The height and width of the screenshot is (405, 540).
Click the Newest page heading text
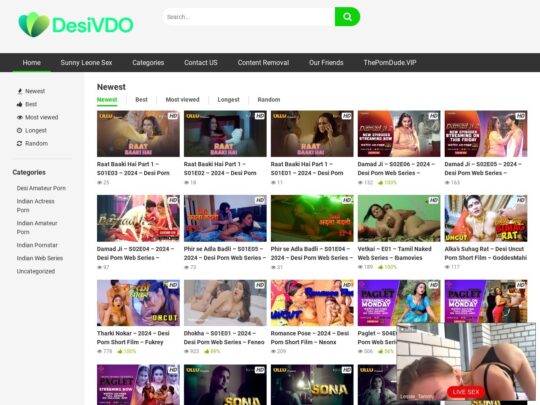(111, 87)
